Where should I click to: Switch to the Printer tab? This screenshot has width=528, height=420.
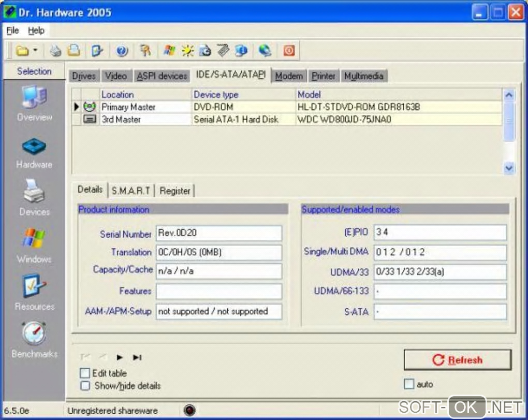coord(323,76)
